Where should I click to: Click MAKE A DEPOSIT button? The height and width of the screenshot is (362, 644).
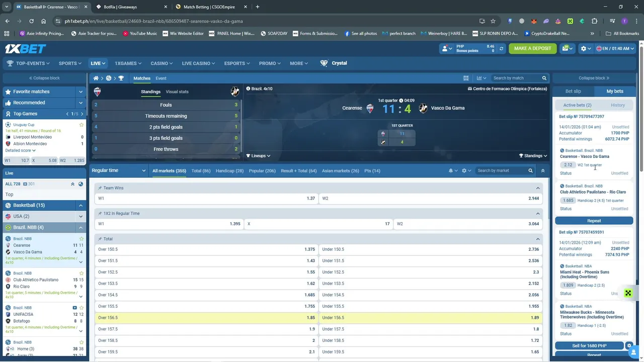pyautogui.click(x=533, y=49)
